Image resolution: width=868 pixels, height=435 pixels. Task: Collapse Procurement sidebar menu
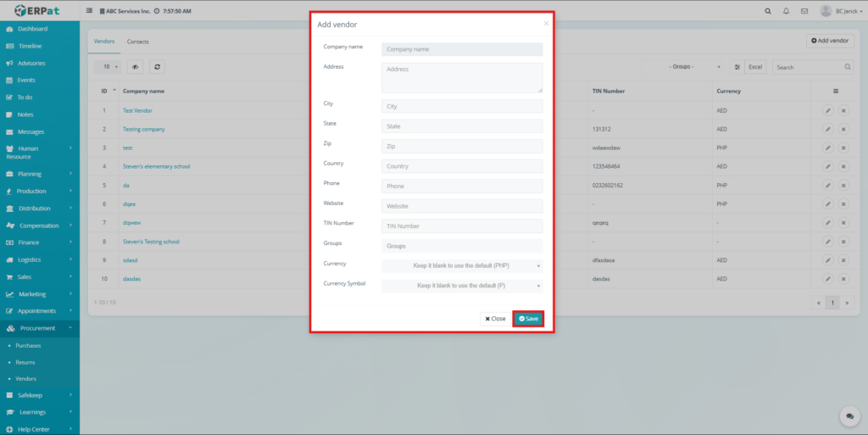pyautogui.click(x=39, y=328)
